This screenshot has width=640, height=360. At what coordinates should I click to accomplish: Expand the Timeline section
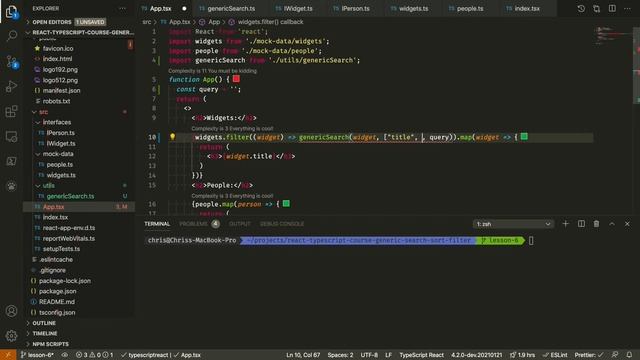coord(28,333)
